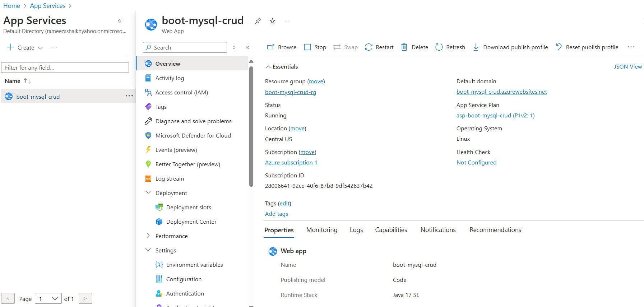Open the Create dropdown arrow
The height and width of the screenshot is (307, 644).
pos(40,47)
